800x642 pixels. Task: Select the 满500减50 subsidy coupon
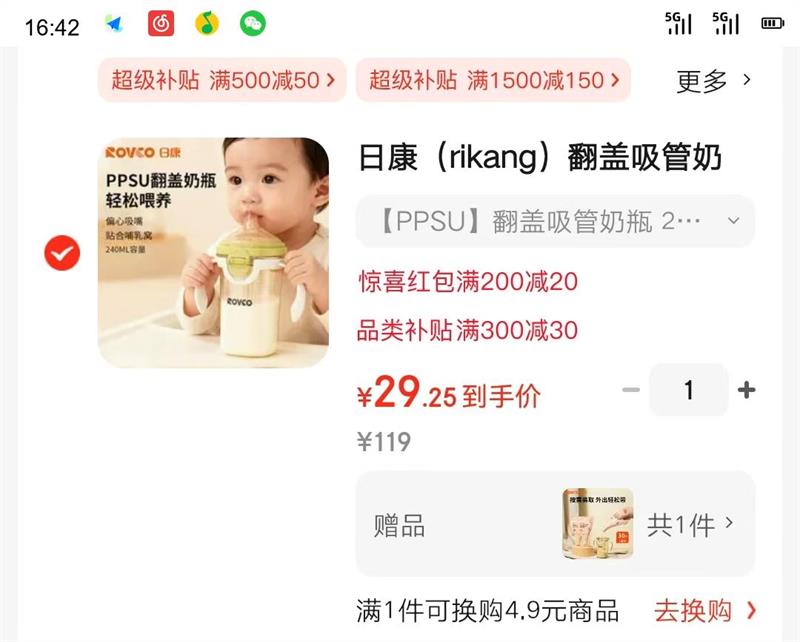click(222, 80)
